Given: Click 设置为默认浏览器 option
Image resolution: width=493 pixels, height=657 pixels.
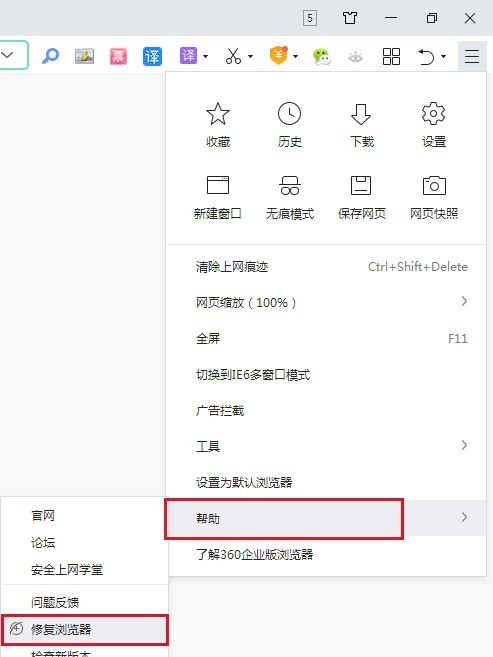Looking at the screenshot, I should click(326, 482).
